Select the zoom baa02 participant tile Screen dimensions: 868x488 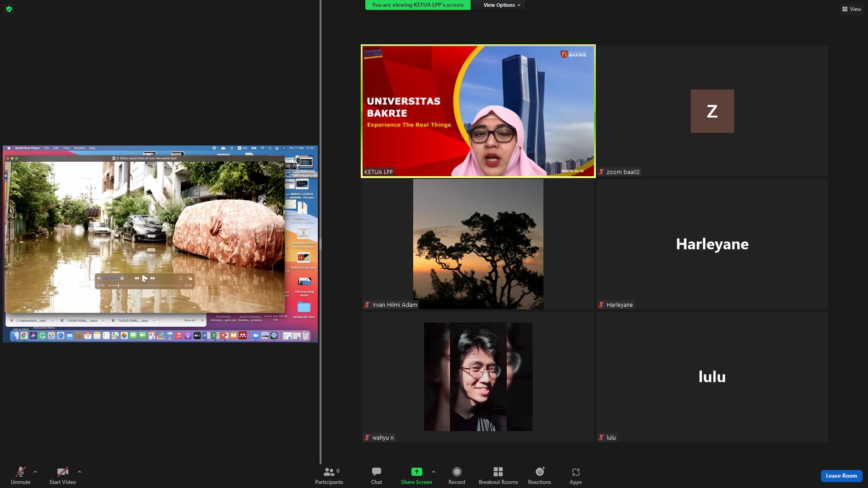712,111
